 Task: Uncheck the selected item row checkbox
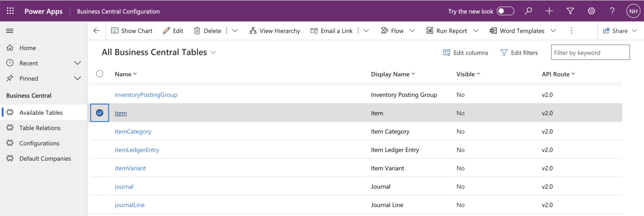[100, 113]
